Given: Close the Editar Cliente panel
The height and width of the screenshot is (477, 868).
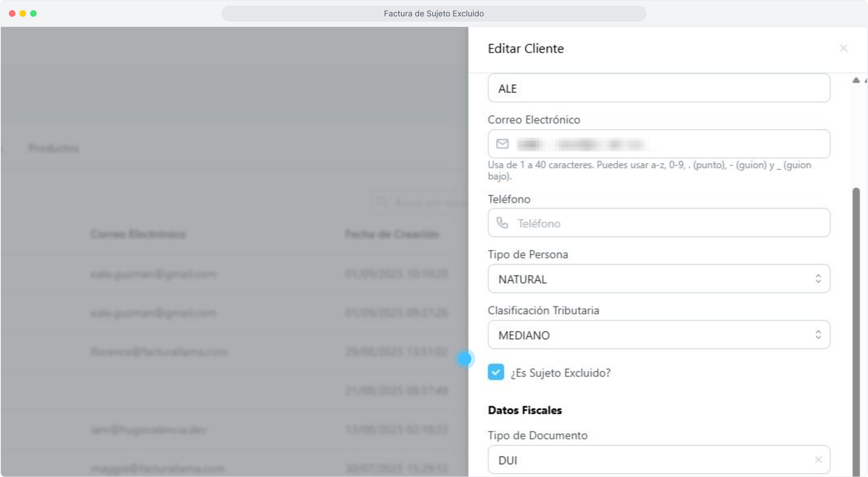Looking at the screenshot, I should click(x=843, y=48).
